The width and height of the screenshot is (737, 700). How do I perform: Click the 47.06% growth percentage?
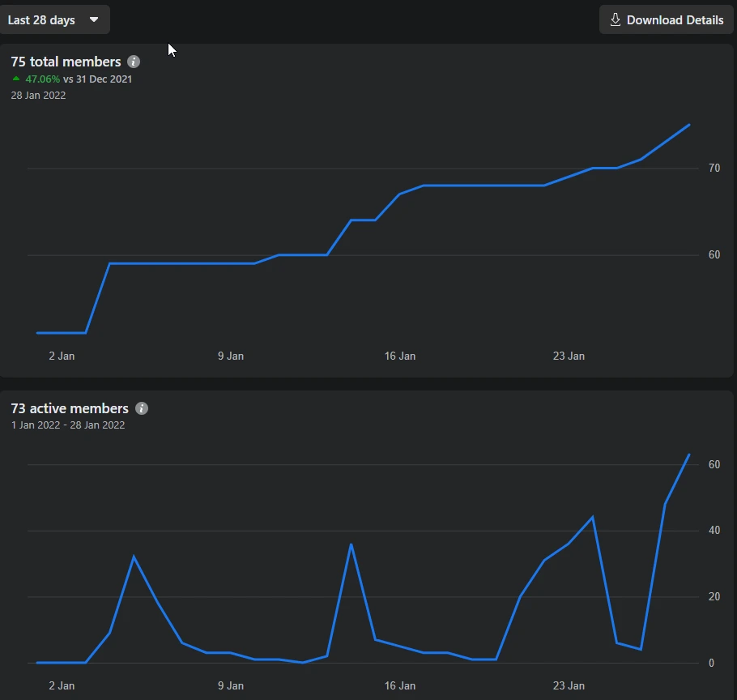point(42,79)
